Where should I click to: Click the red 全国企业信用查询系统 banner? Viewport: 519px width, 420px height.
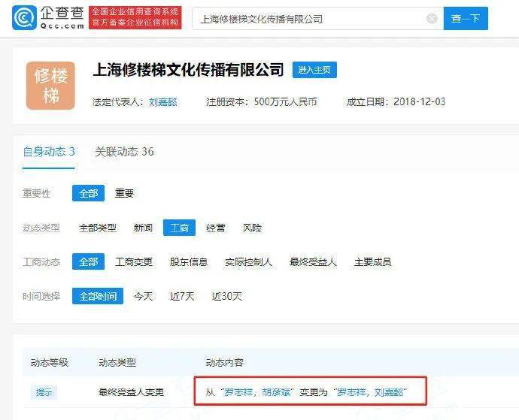[x=135, y=17]
